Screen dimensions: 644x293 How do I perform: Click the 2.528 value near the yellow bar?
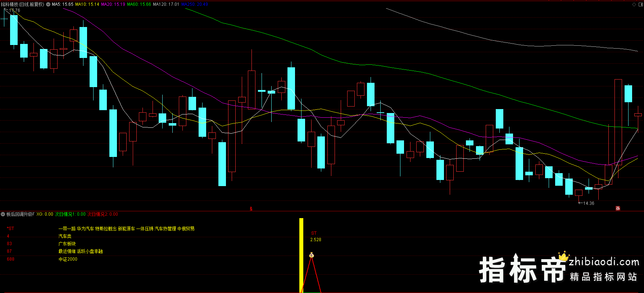[316, 240]
